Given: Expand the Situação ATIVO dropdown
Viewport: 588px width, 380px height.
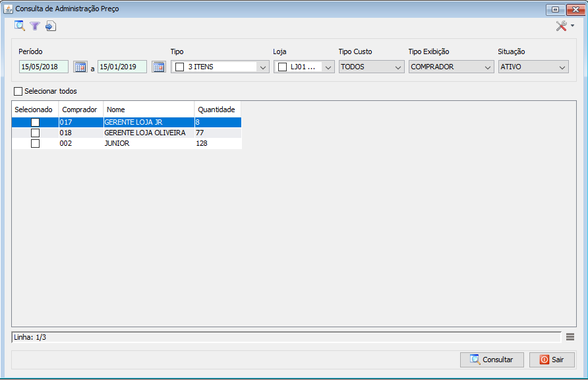Looking at the screenshot, I should (x=533, y=67).
